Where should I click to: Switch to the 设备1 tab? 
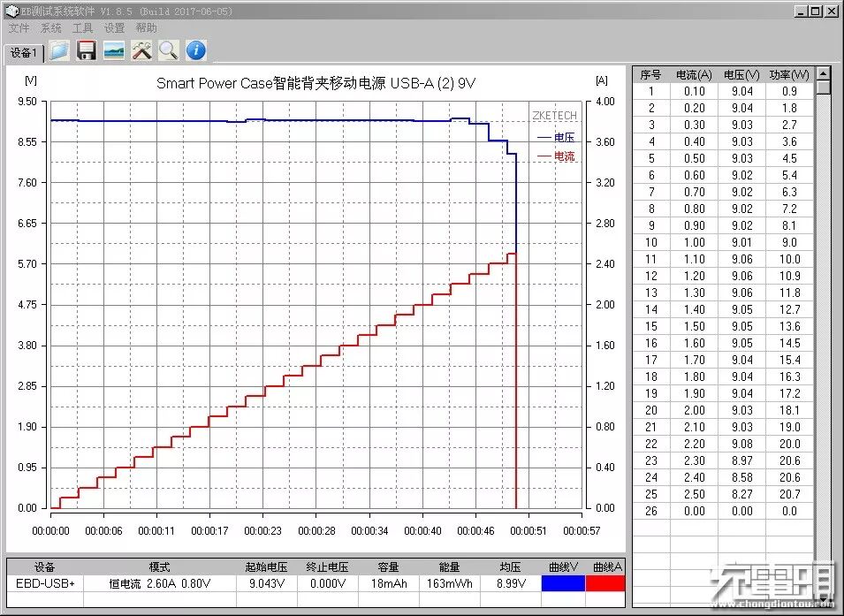[24, 53]
